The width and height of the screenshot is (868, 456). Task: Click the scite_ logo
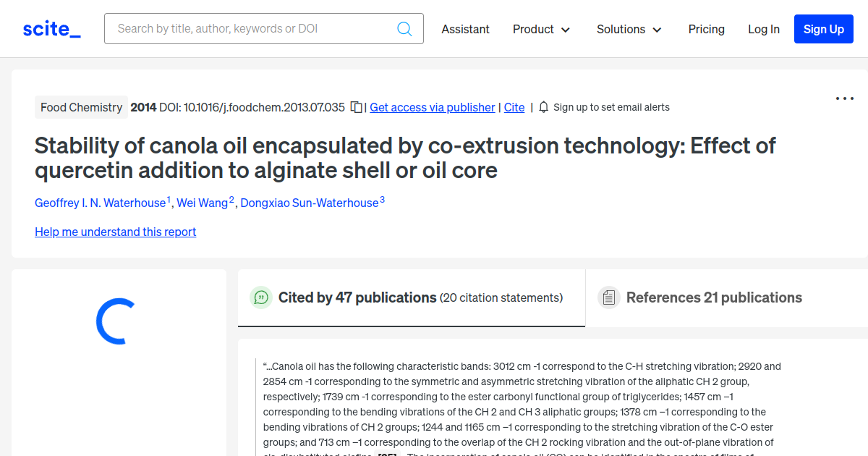click(x=51, y=28)
